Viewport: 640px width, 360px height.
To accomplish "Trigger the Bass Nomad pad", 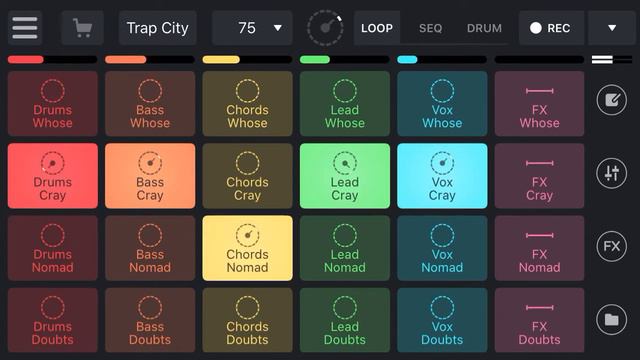I will click(150, 248).
